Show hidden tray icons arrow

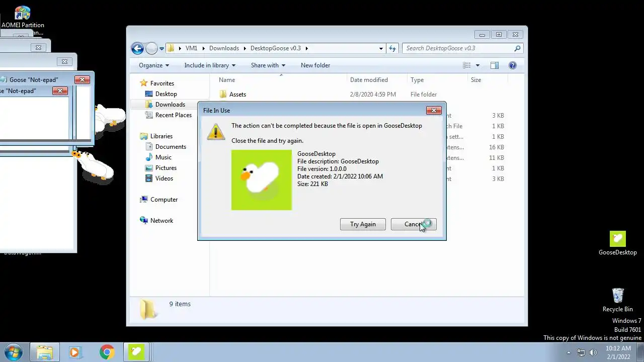pyautogui.click(x=569, y=352)
